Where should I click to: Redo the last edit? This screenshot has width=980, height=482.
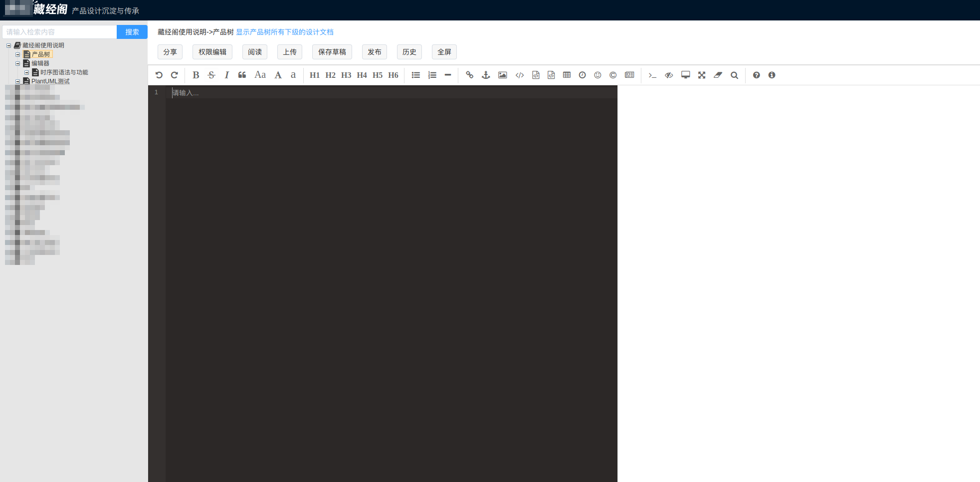175,75
